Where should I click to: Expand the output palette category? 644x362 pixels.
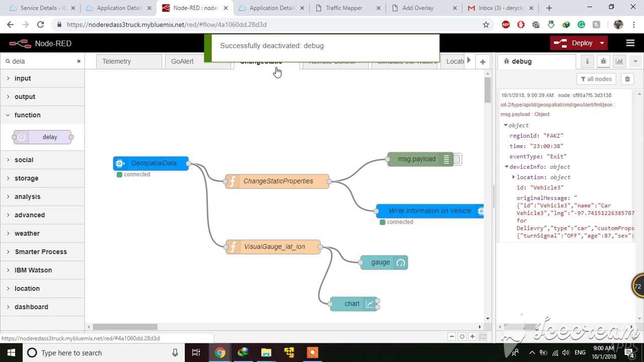pos(42,97)
